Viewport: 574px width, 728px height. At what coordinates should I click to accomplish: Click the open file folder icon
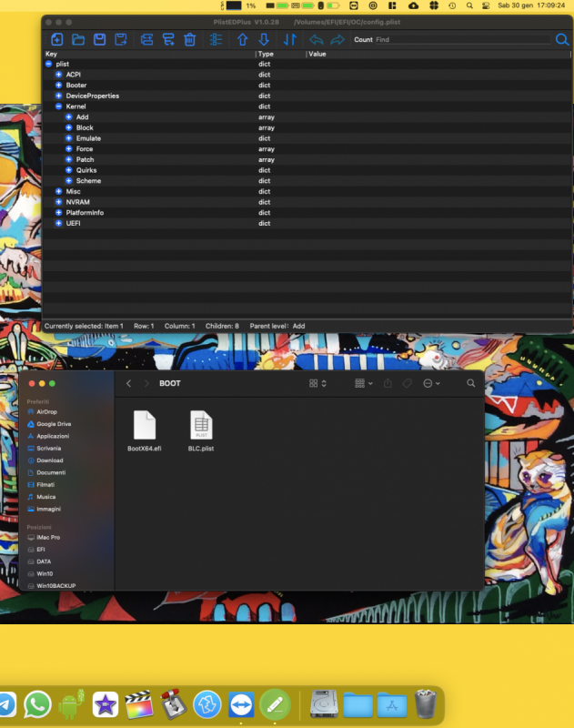click(78, 39)
